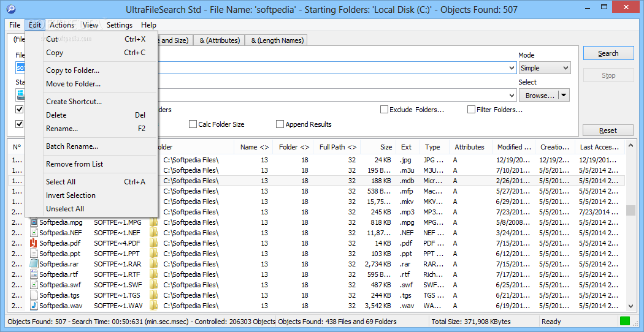Click folder icon in Softpedia.pdf row
The image size is (644, 332).
[x=153, y=243]
